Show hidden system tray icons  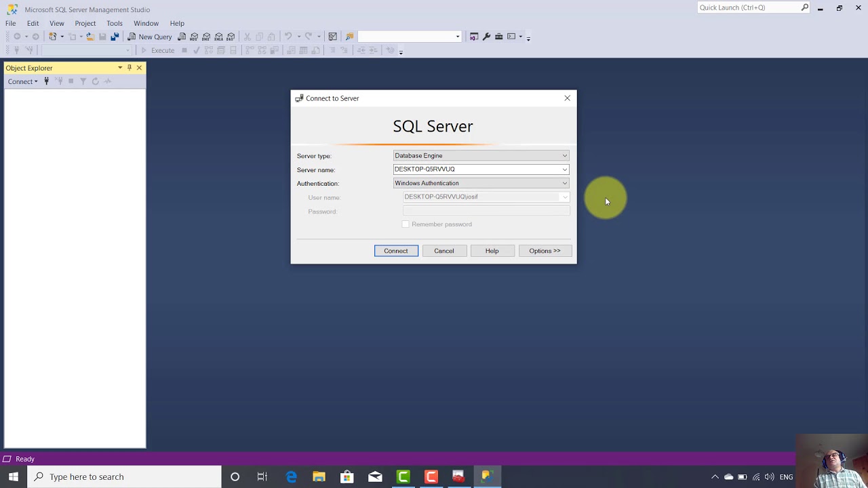pos(715,477)
